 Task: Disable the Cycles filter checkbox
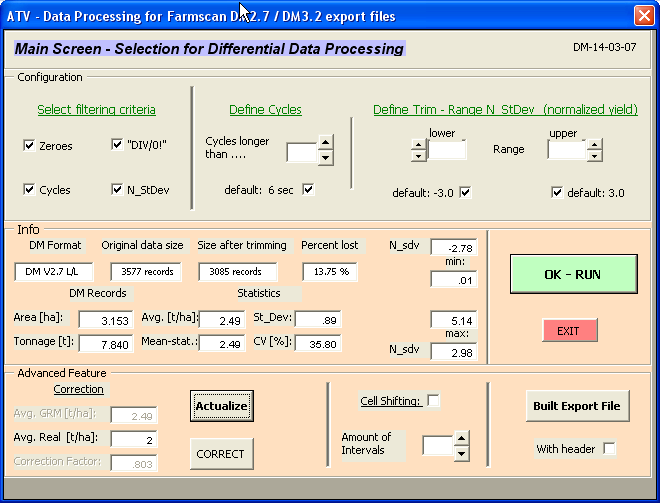click(x=29, y=190)
